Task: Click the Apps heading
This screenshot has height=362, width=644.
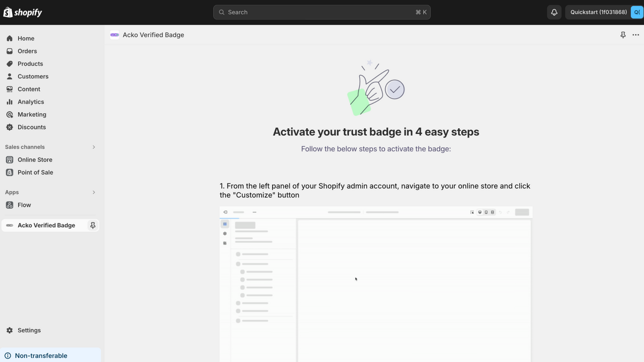Action: 12,192
